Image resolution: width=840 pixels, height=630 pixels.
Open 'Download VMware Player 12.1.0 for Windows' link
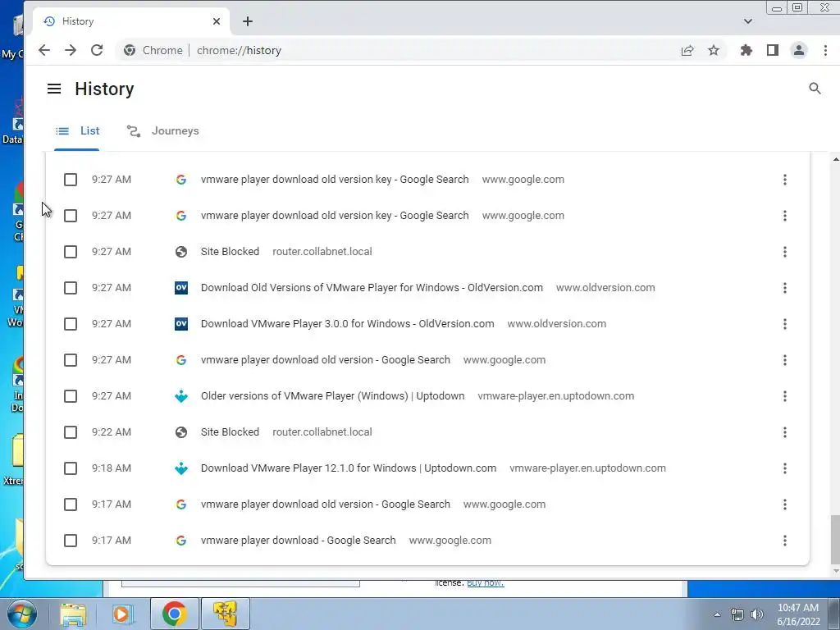click(348, 468)
